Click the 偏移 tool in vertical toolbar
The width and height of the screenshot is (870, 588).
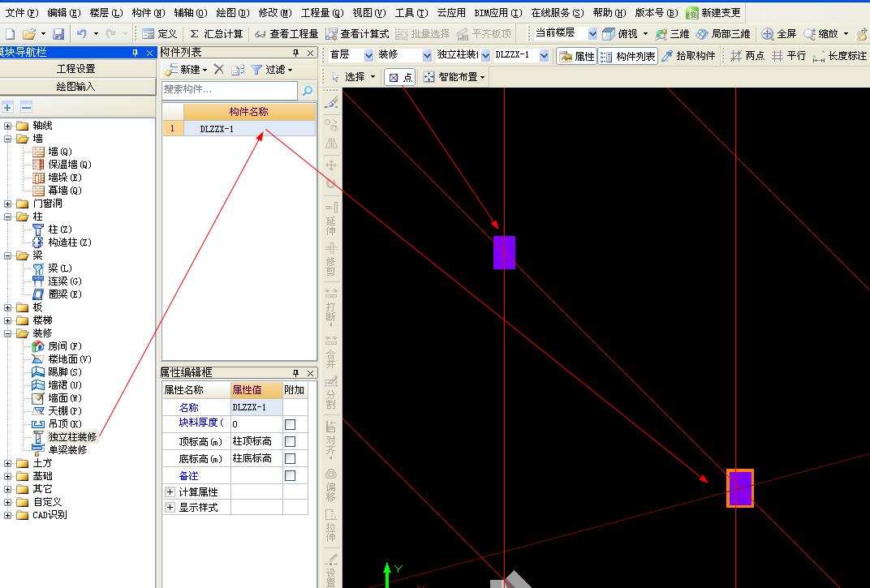point(331,485)
